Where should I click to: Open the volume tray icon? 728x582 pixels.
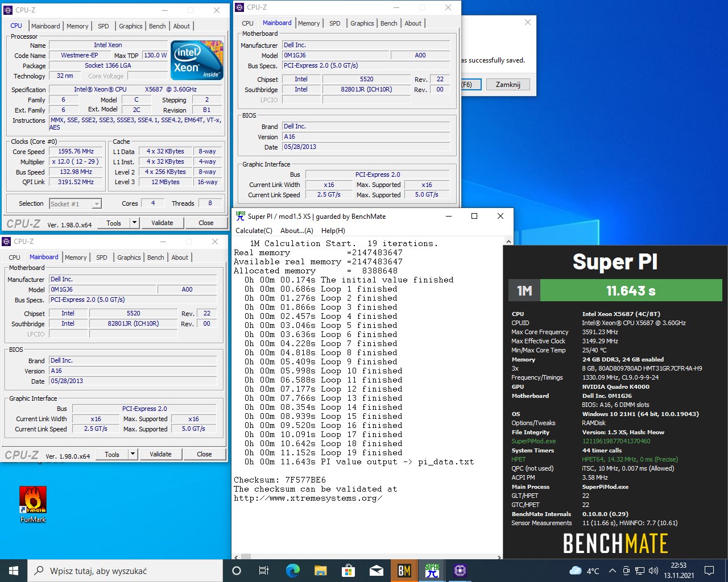pyautogui.click(x=653, y=571)
